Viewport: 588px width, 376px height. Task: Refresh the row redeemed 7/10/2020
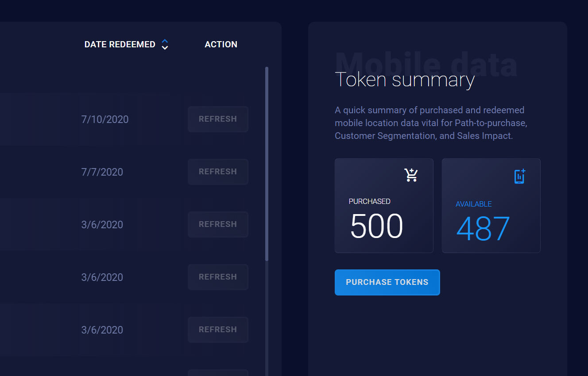tap(218, 119)
